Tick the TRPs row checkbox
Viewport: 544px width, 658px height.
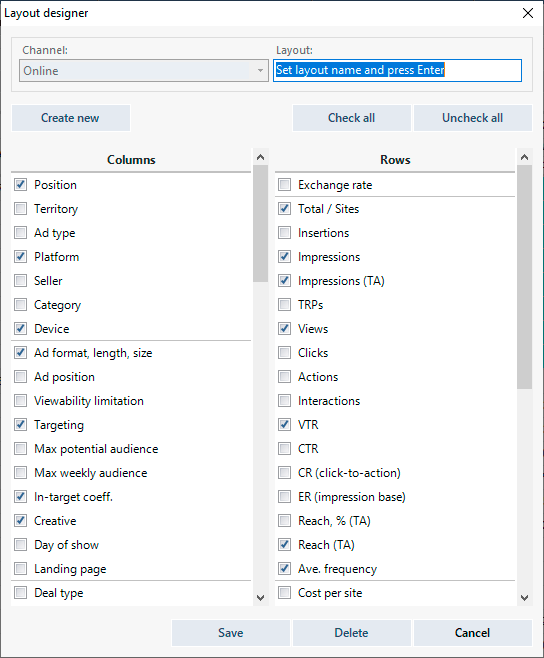pyautogui.click(x=285, y=304)
